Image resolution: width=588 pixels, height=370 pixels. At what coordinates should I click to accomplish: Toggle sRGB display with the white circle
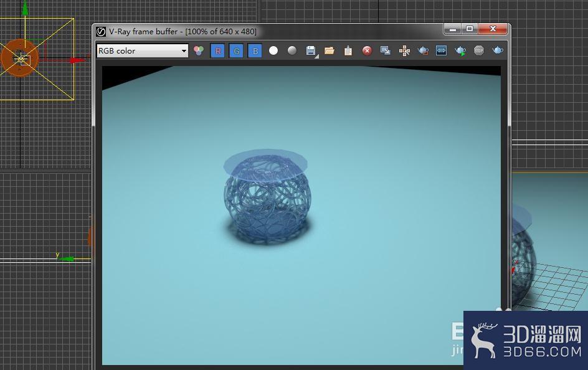coord(273,50)
